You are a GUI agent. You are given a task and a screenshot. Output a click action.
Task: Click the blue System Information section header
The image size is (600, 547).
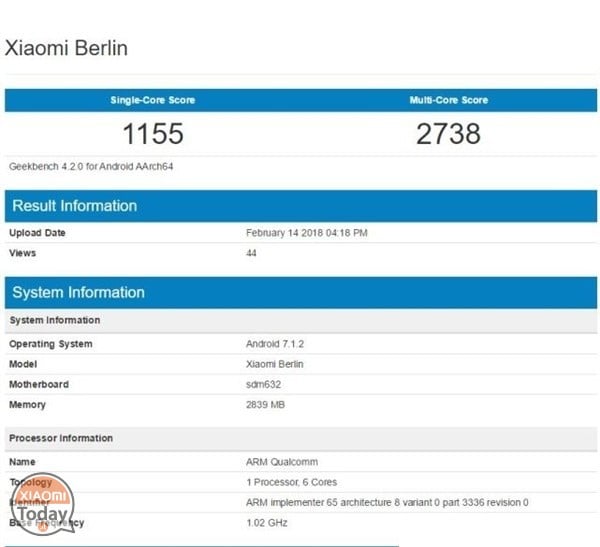[301, 292]
